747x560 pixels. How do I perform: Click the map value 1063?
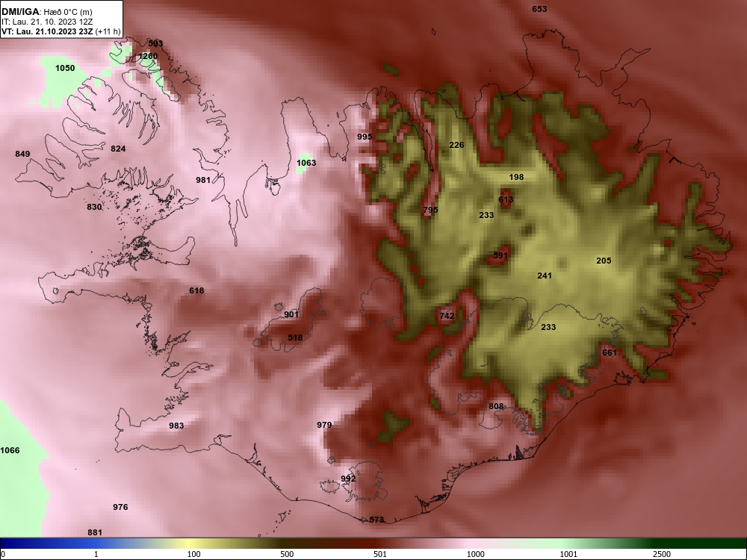306,163
